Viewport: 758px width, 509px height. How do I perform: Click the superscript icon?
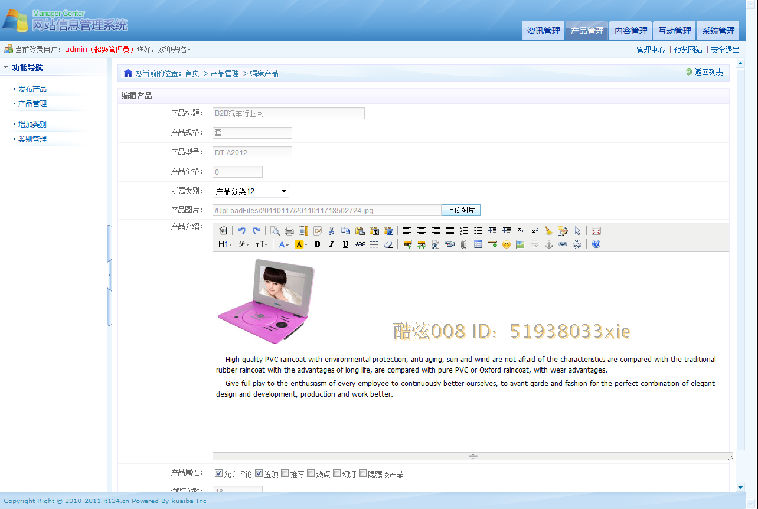(x=535, y=231)
